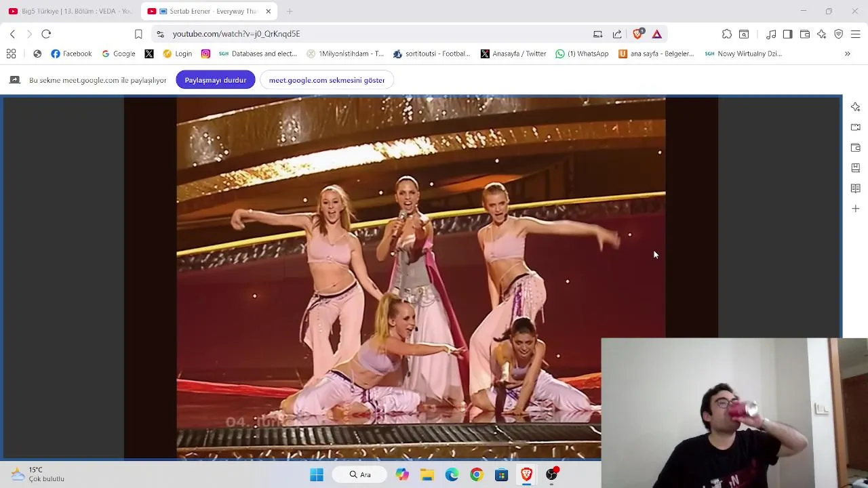This screenshot has height=488, width=868.
Task: Open weather widget showing 15°C
Action: click(38, 474)
